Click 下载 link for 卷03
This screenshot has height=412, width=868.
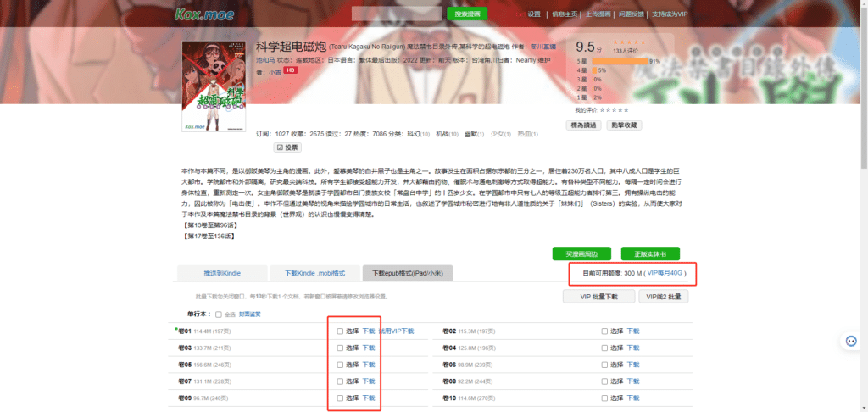[369, 348]
